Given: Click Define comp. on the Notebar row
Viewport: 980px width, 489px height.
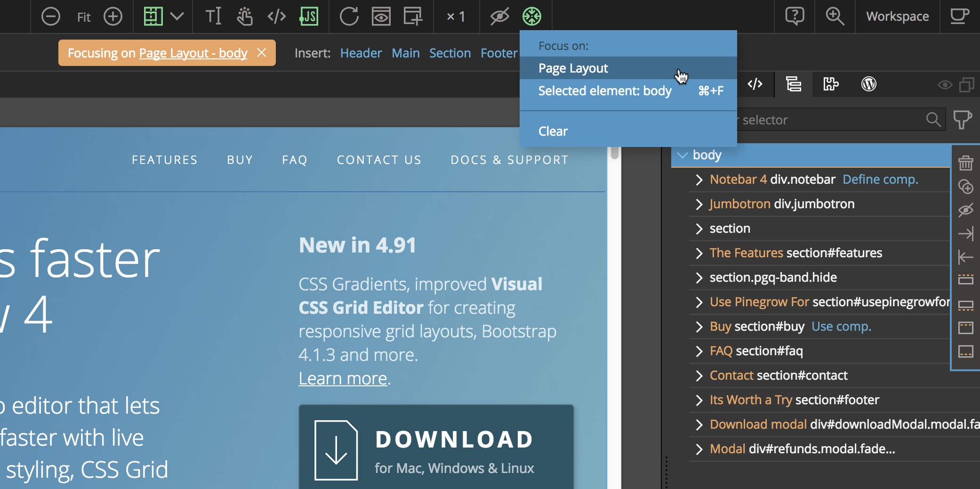Looking at the screenshot, I should 880,179.
